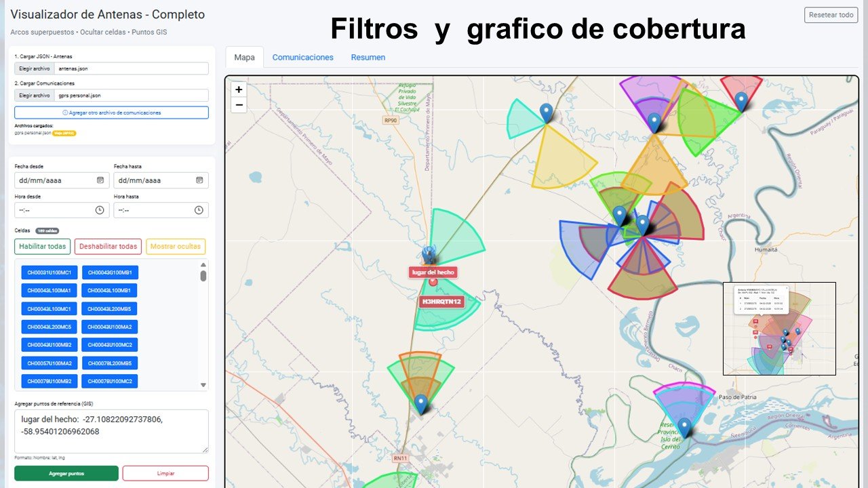Zoom out on the map
This screenshot has height=488, width=868.
239,105
